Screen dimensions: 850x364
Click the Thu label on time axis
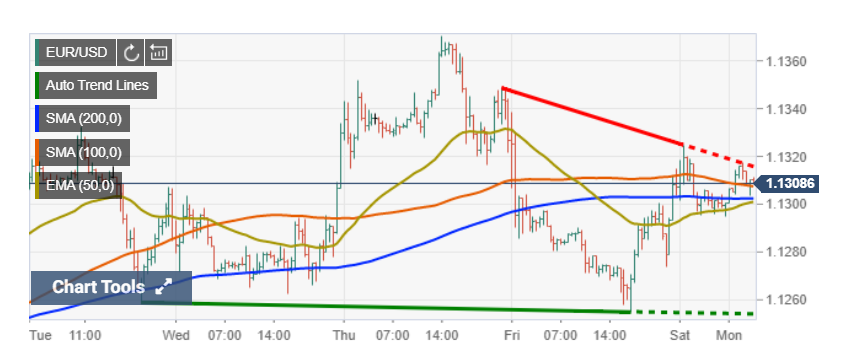(x=344, y=336)
